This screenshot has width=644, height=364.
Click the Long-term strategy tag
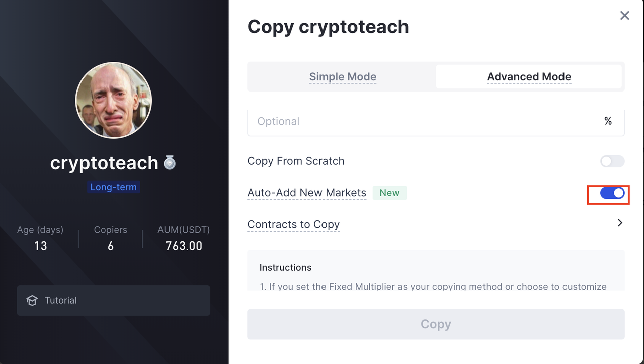[x=114, y=187]
